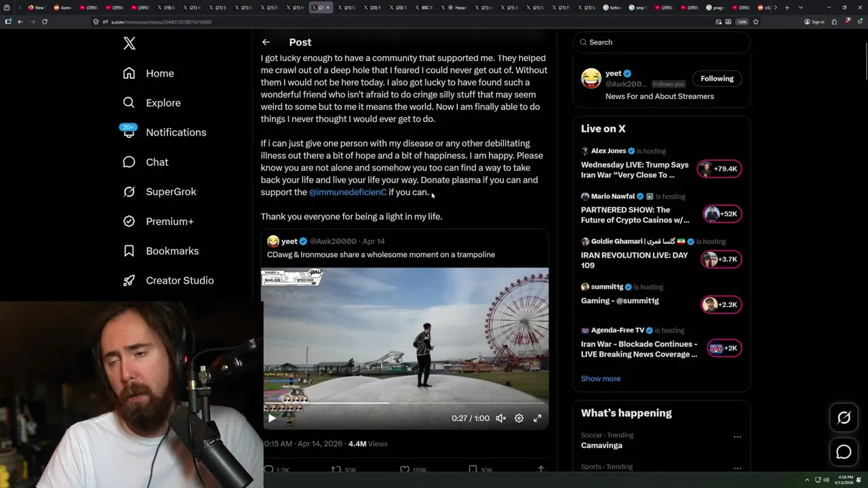The image size is (868, 488).
Task: Seek on the video progress bar
Action: click(406, 403)
